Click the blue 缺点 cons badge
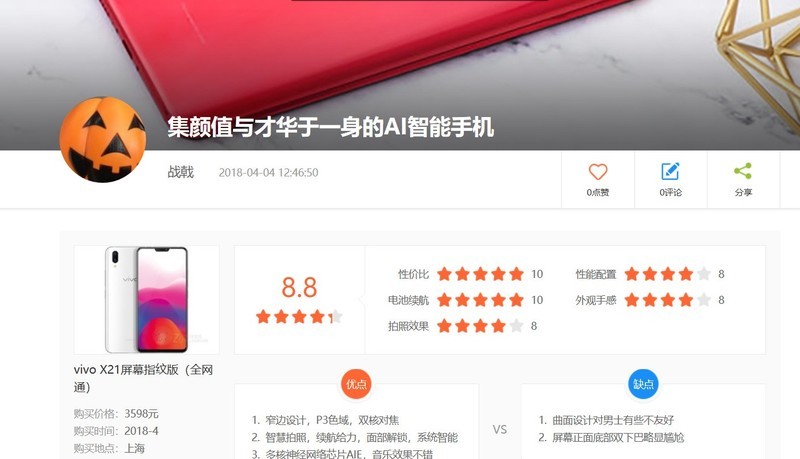Screen dimensions: 800x459 pyautogui.click(x=643, y=384)
